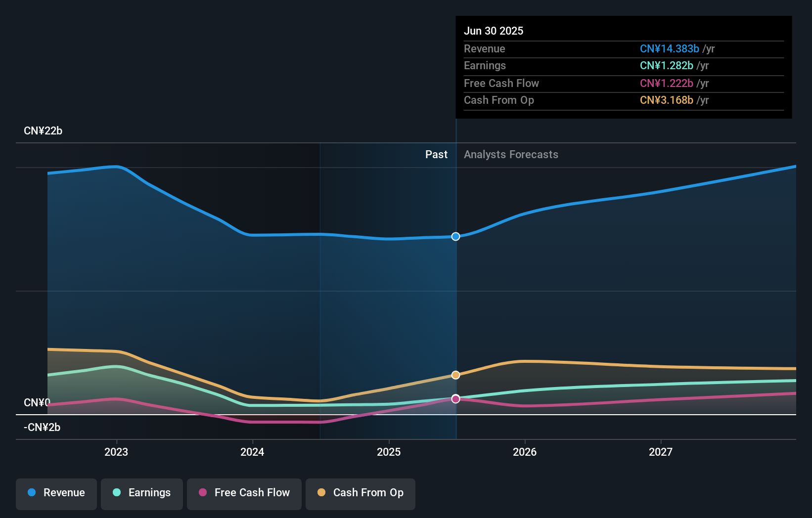Click the CN¥14.383b Revenue value link
This screenshot has height=518, width=812.
click(669, 48)
